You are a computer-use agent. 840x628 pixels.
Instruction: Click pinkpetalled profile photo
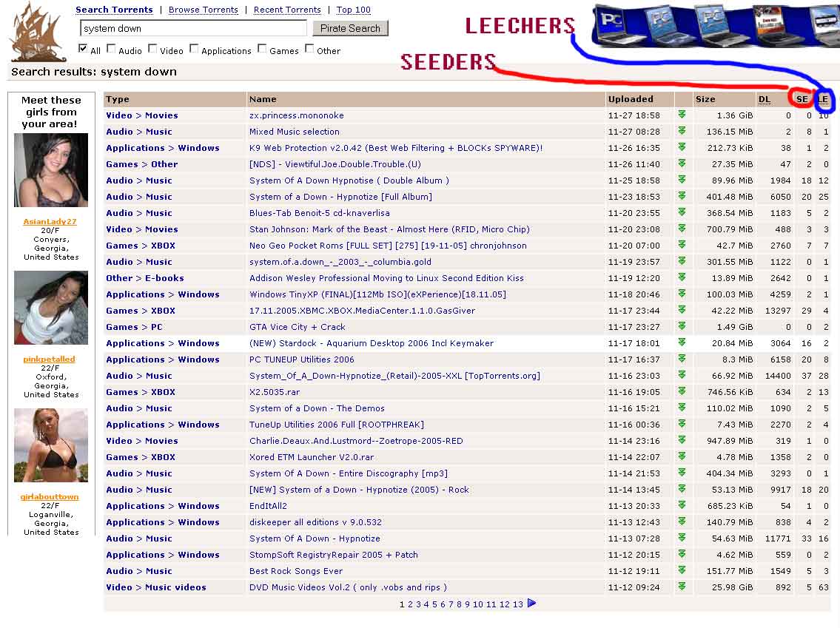(x=51, y=308)
